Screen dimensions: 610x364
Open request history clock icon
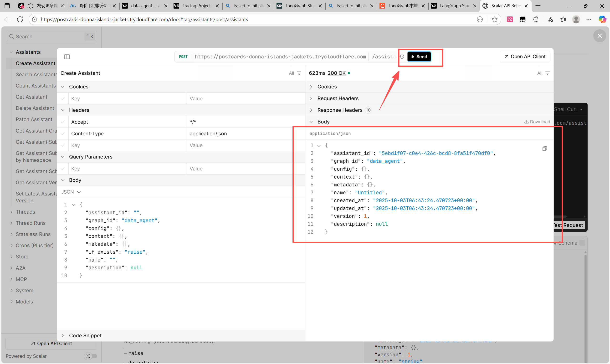coord(402,57)
